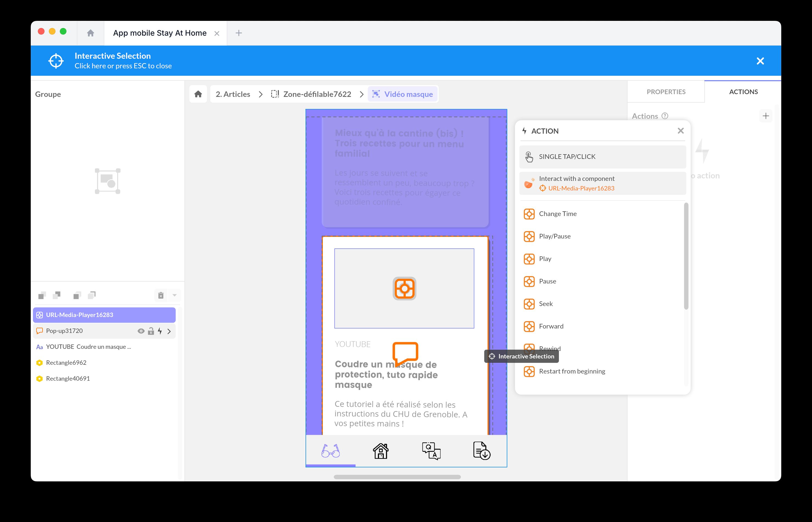
Task: Expand Pop-up31720 using its chevron
Action: pos(169,331)
